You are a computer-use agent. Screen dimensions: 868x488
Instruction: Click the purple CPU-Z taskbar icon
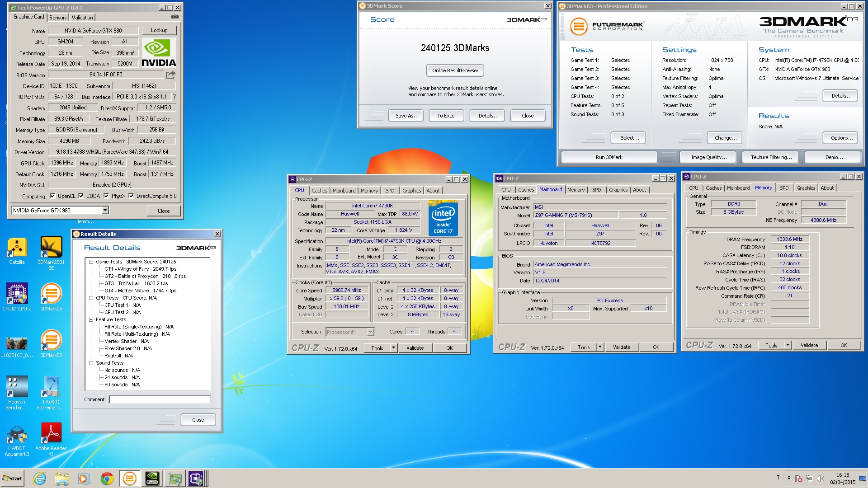[197, 479]
